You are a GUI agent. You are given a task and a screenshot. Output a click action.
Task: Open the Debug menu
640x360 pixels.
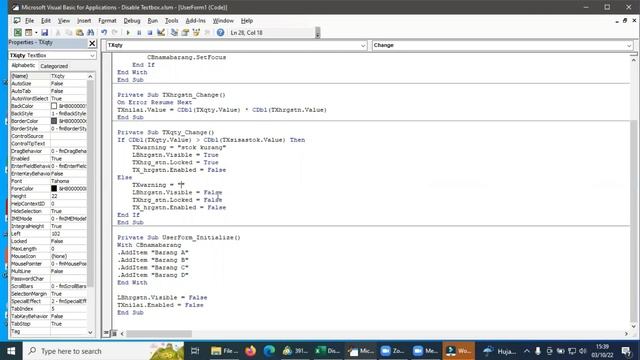pos(132,20)
